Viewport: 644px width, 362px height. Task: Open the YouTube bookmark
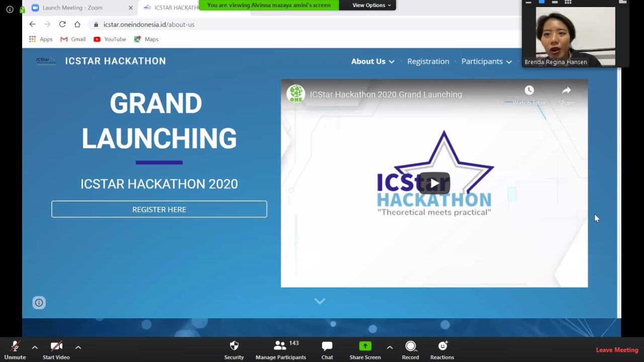(x=110, y=39)
